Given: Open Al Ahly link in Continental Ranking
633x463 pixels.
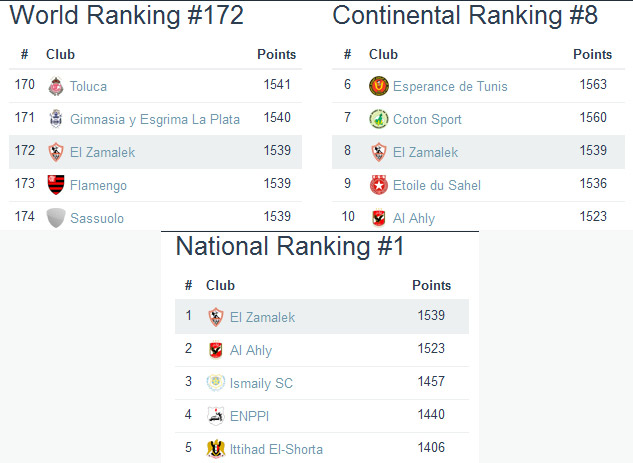Looking at the screenshot, I should (x=413, y=217).
